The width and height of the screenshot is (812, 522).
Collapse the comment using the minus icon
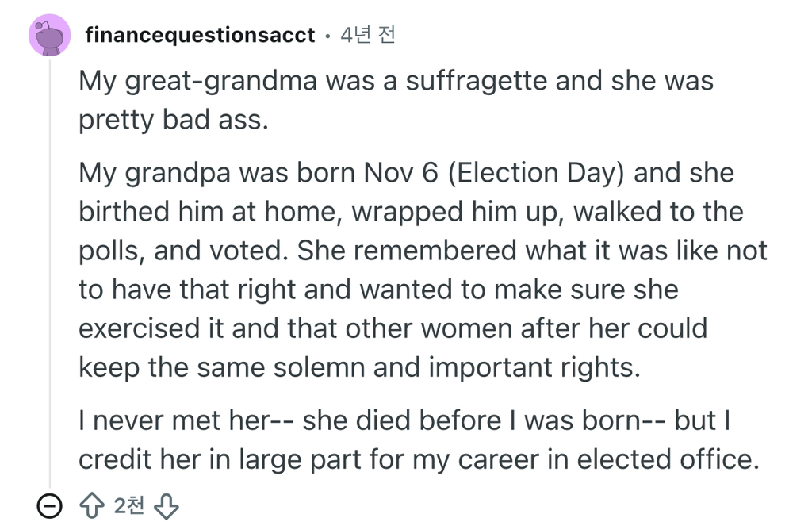click(x=50, y=506)
